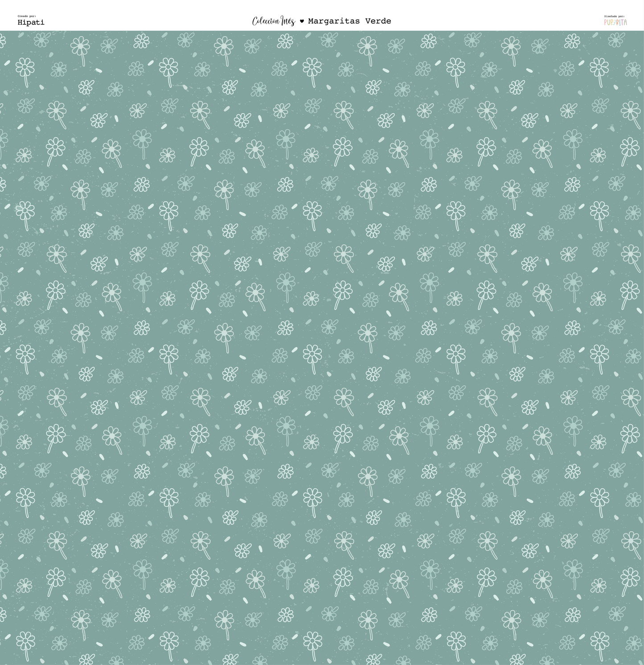Click the cursive word Coleccion
This screenshot has width=644, height=665.
(266, 21)
